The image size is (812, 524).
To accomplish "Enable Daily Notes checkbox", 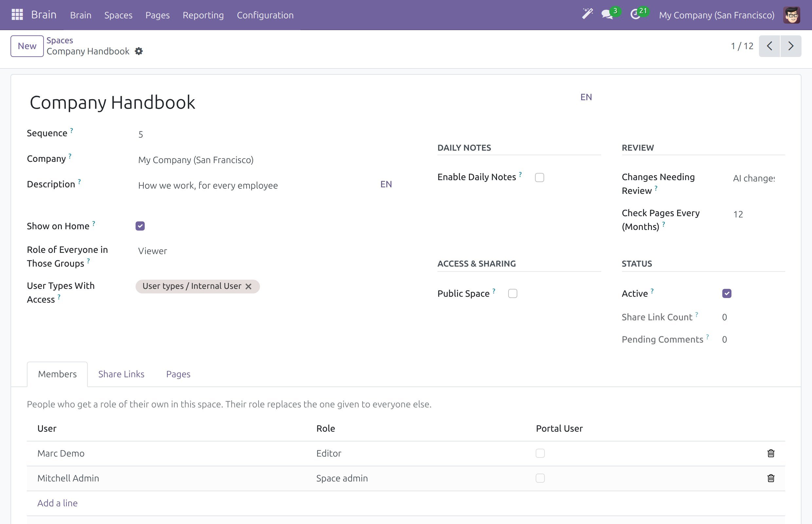I will pyautogui.click(x=540, y=177).
